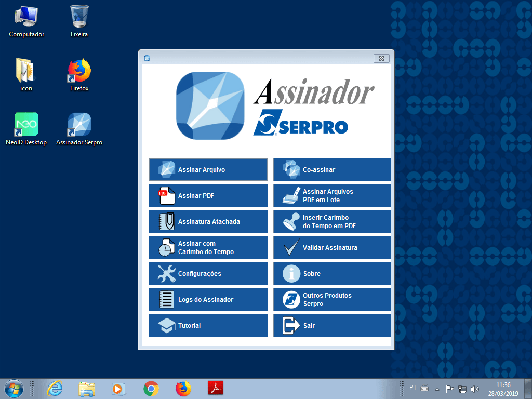
Task: Click the Action Center flag icon
Action: click(x=449, y=389)
